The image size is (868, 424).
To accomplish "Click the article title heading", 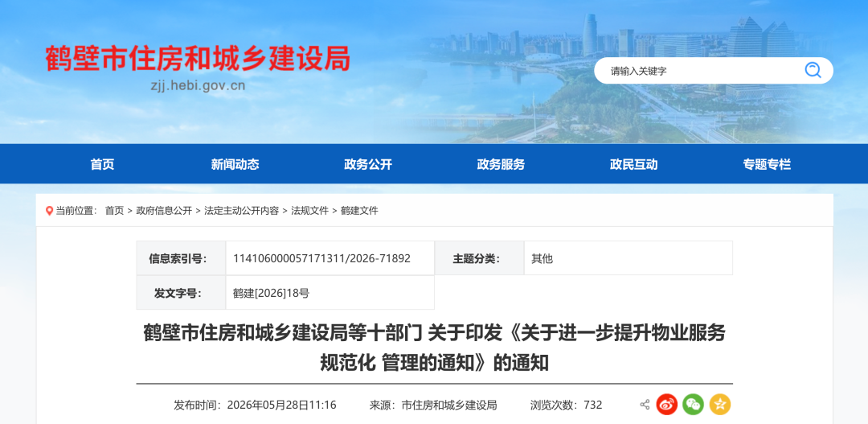I will (435, 348).
